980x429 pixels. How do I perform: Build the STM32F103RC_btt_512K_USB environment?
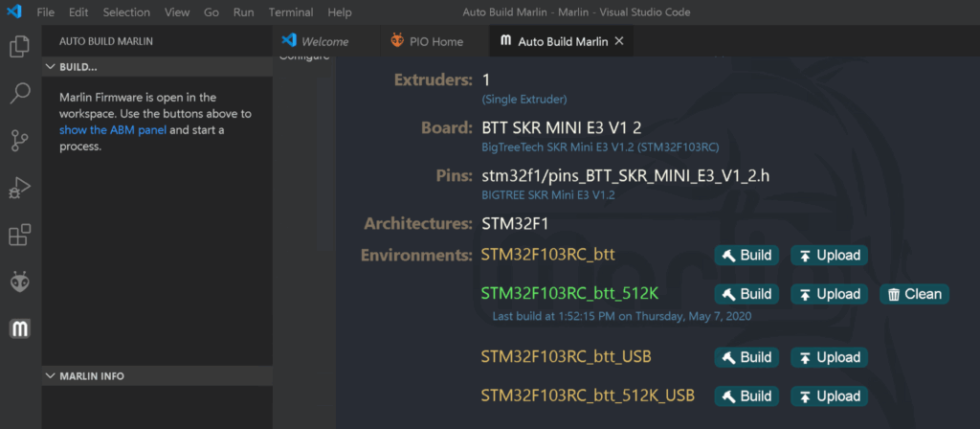pyautogui.click(x=746, y=396)
